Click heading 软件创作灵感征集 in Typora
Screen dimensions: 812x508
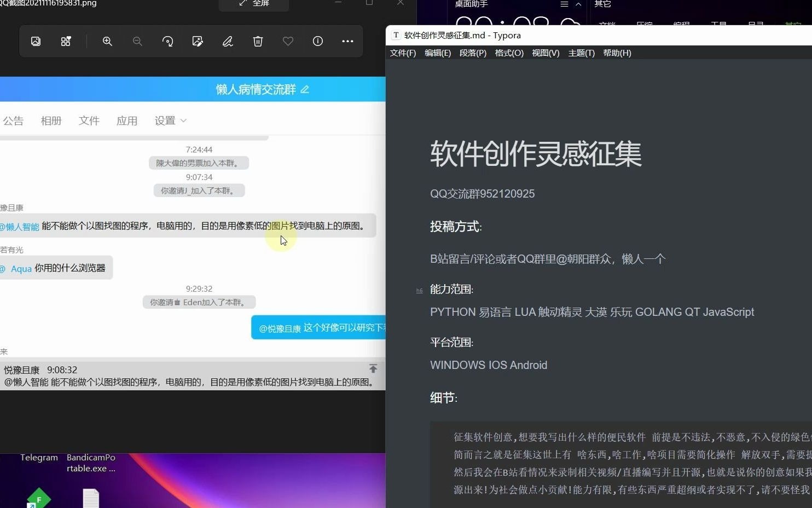(536, 154)
